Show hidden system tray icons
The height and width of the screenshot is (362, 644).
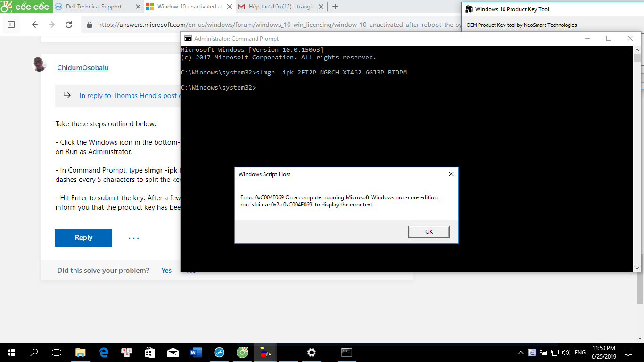point(520,353)
